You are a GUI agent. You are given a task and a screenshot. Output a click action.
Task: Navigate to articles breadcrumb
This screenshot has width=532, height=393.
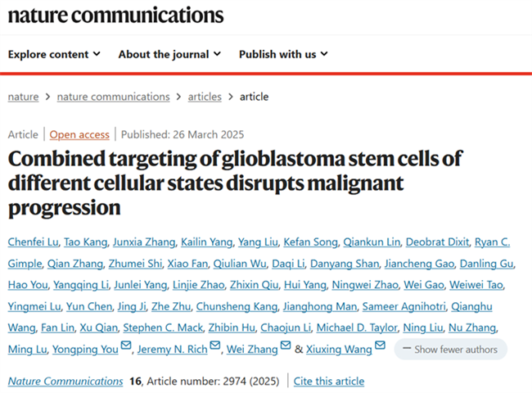click(x=205, y=97)
